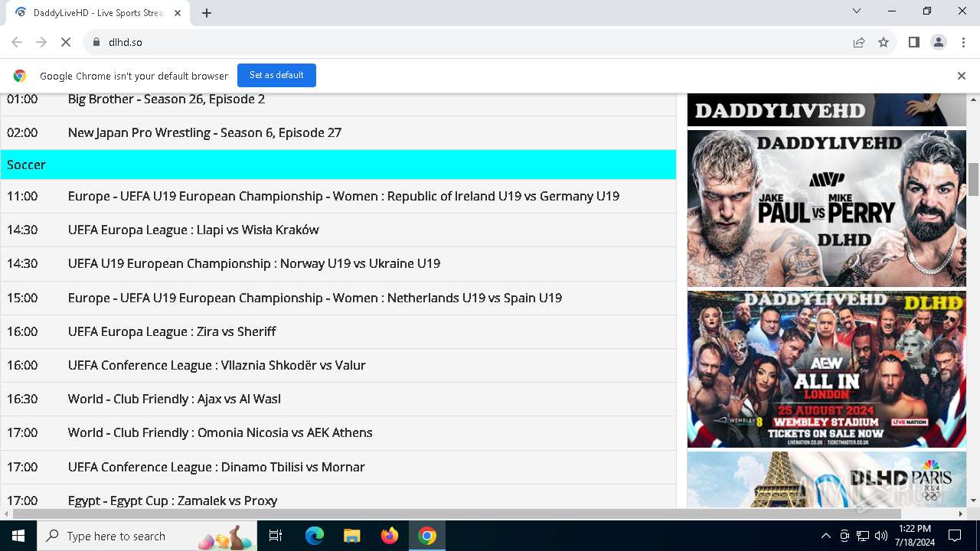Click the site lock icon
This screenshot has width=980, height=551.
pyautogui.click(x=96, y=42)
